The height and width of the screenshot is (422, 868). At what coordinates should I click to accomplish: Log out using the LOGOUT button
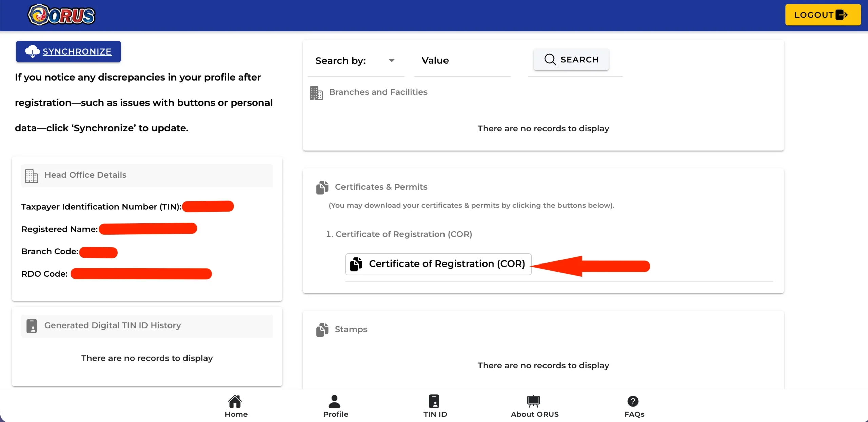click(823, 15)
